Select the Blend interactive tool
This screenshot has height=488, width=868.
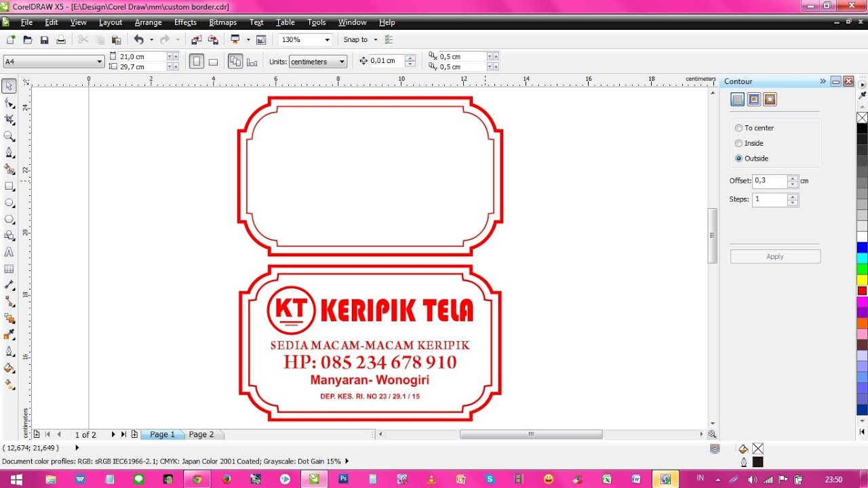click(9, 318)
